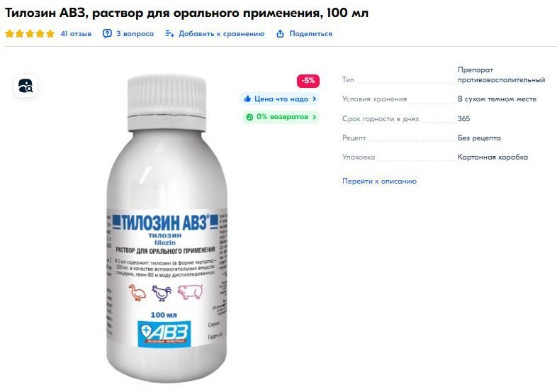Click the Условия хранения property label

coord(374,99)
